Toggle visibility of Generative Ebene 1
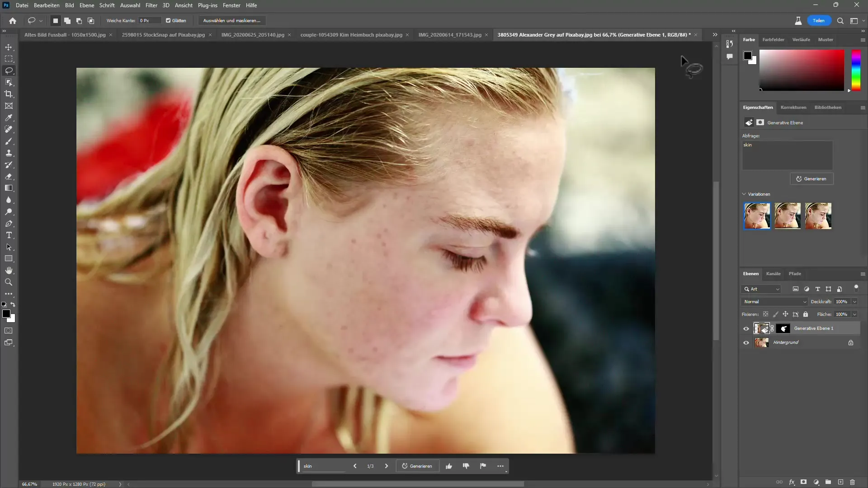 click(746, 328)
